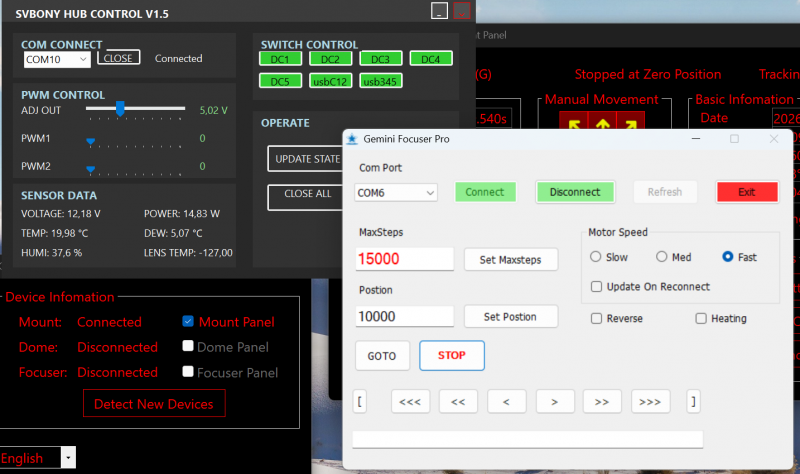Click the "5,02 V" ADJ OUT value
The height and width of the screenshot is (474, 800).
[213, 110]
